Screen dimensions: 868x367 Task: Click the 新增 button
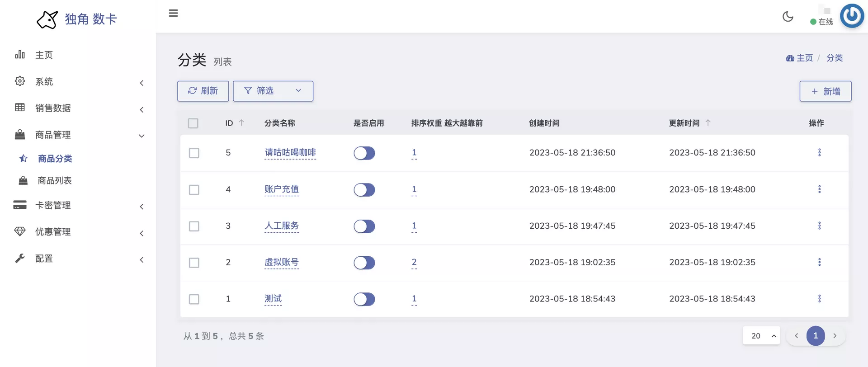(825, 91)
